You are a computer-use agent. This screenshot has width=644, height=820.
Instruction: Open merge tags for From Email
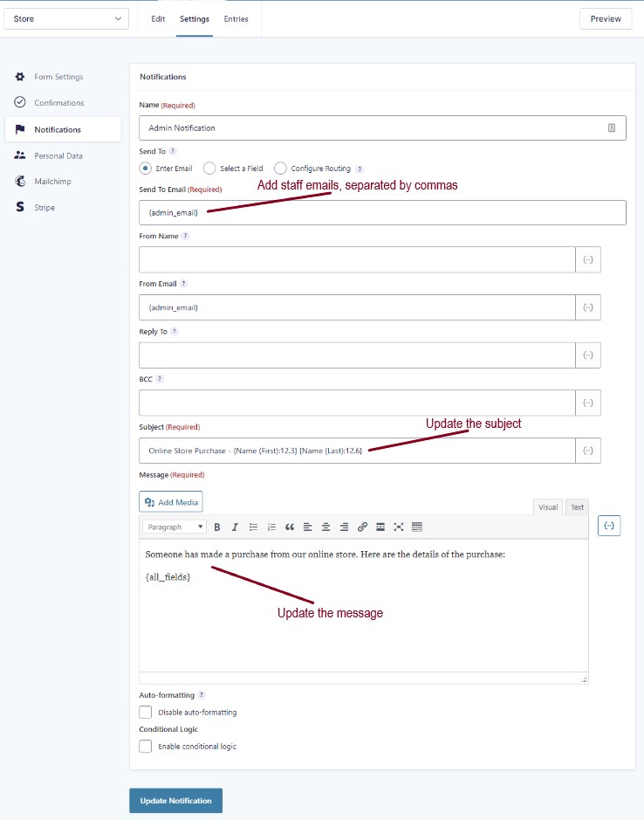(588, 307)
